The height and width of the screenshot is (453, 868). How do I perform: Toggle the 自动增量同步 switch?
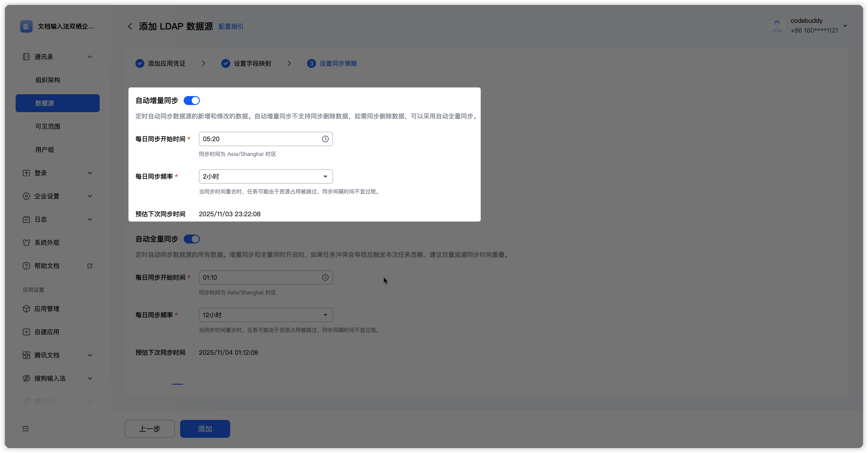[x=191, y=101]
